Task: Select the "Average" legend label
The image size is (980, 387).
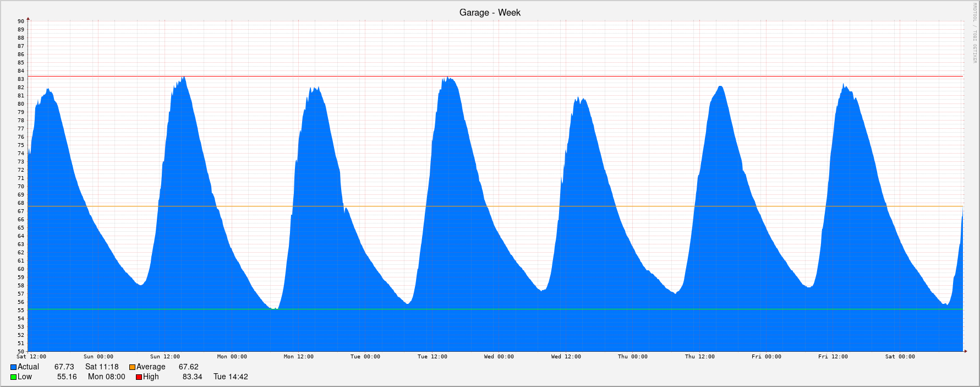Action: (x=151, y=367)
